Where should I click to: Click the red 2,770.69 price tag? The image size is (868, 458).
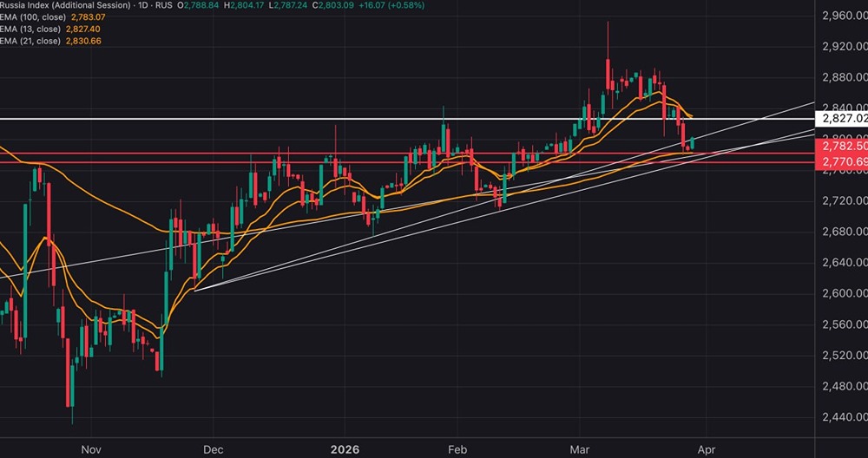click(x=841, y=161)
